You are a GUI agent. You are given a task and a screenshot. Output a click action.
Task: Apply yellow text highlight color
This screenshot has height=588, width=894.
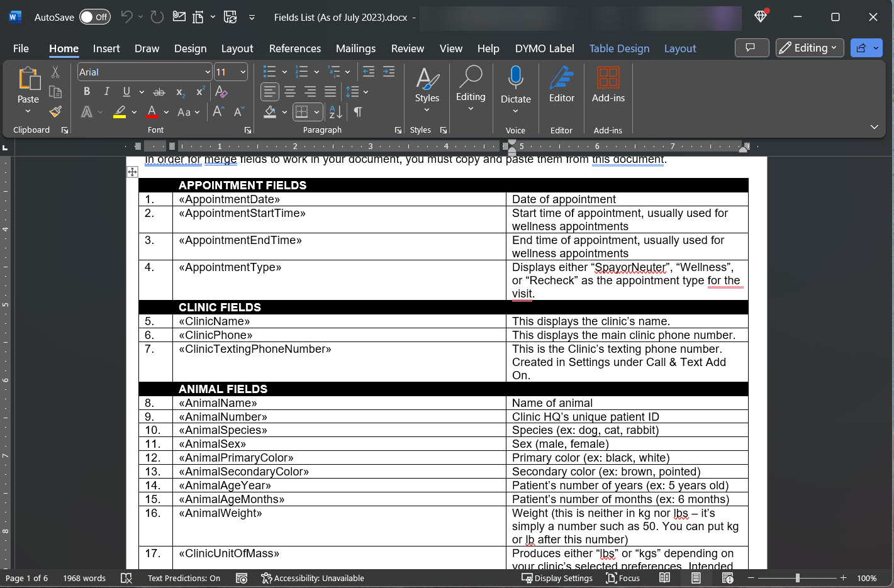(120, 112)
